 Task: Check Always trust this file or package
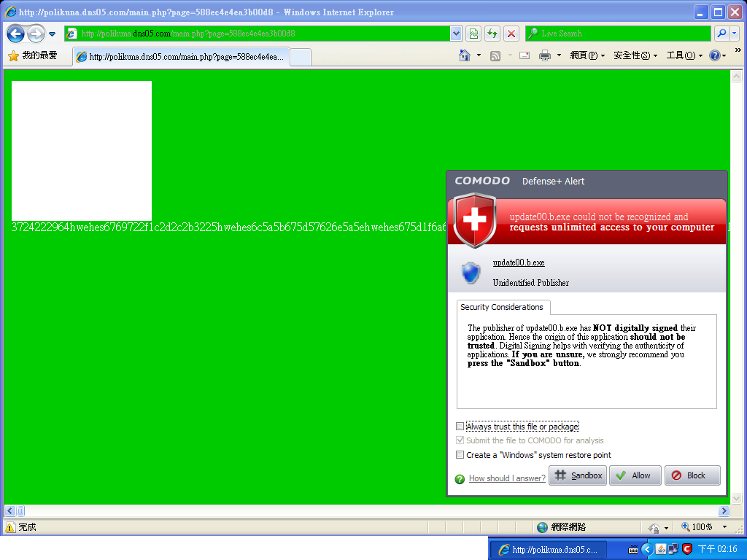pos(460,426)
